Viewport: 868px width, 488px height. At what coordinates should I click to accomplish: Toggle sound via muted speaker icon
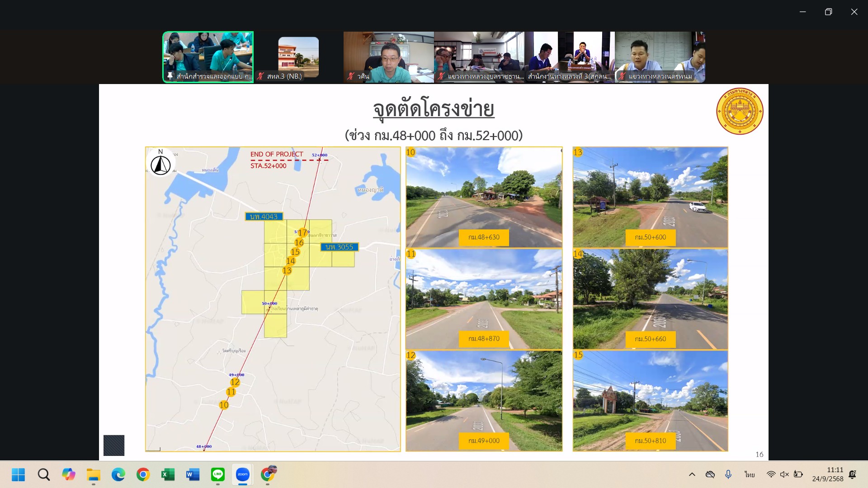tap(784, 474)
